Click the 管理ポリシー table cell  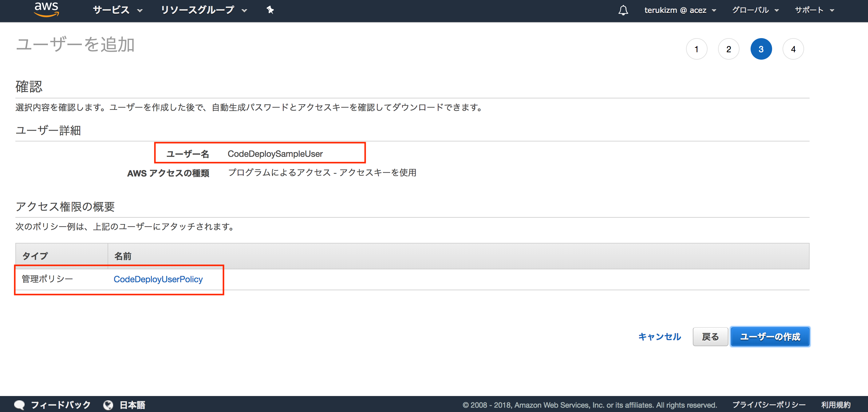47,279
